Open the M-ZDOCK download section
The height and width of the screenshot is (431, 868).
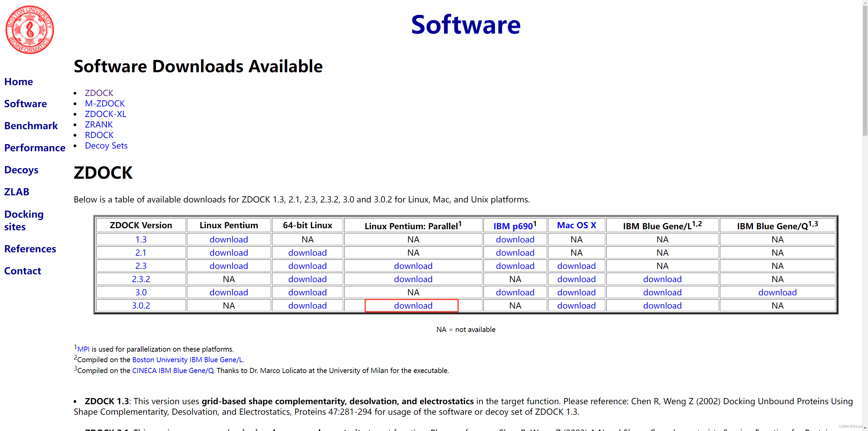coord(105,103)
